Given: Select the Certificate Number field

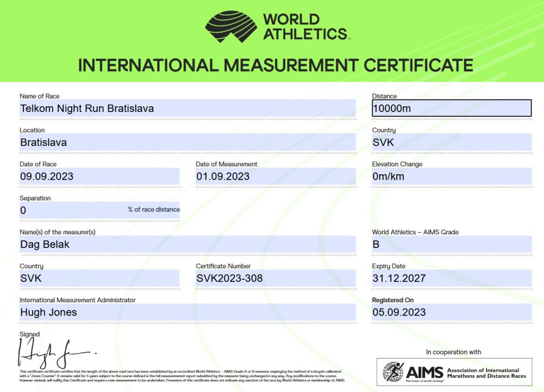Looking at the screenshot, I should [276, 278].
